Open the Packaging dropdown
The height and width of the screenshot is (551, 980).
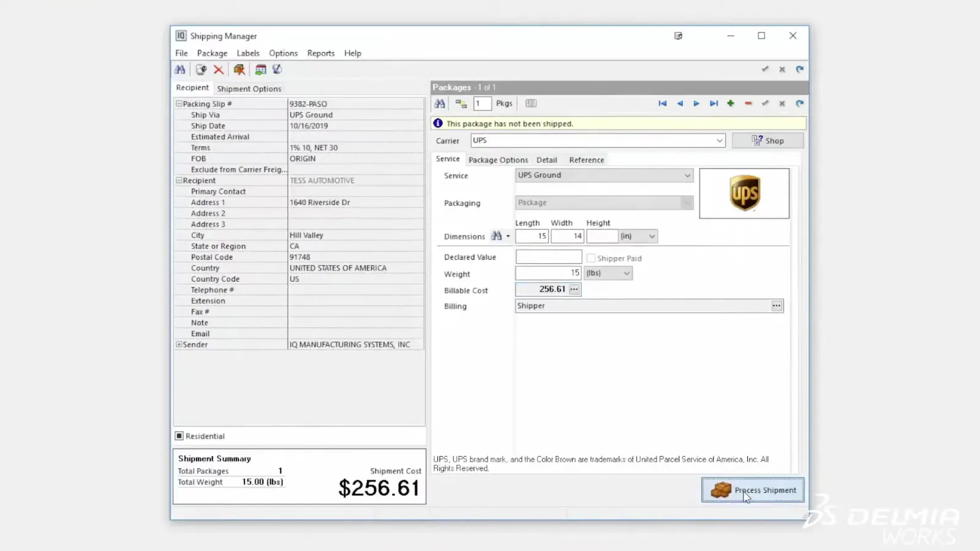click(687, 203)
